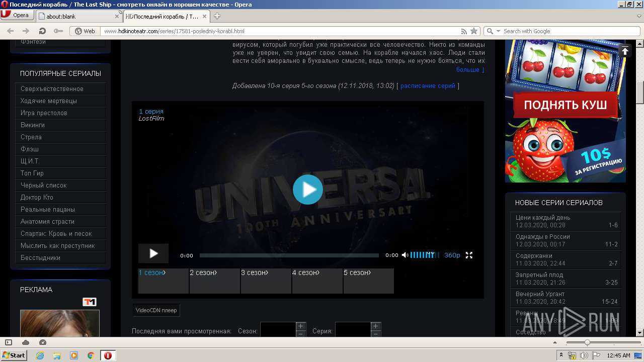The height and width of the screenshot is (362, 644).
Task: Increase the Сезон value with the plus button
Action: point(301,326)
